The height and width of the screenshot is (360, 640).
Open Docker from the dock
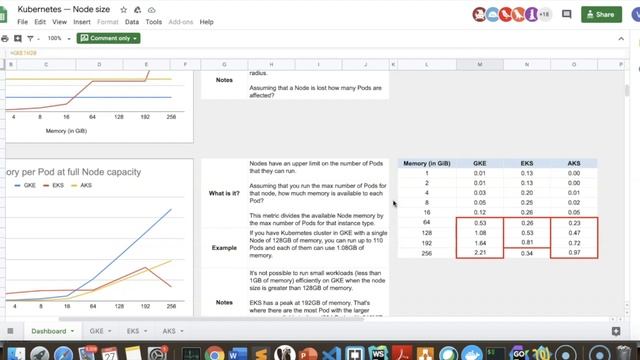coord(472,353)
